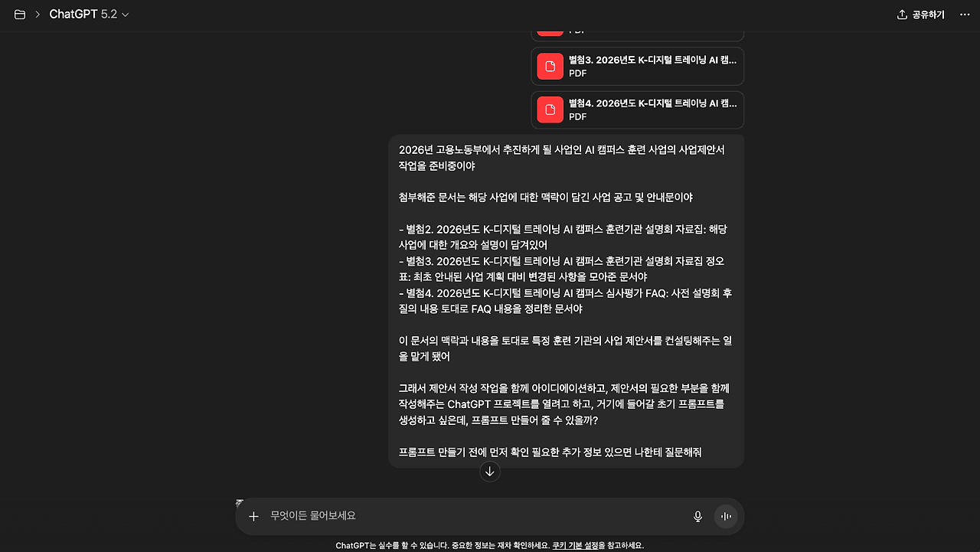Click the user message bubble text

[x=566, y=301]
